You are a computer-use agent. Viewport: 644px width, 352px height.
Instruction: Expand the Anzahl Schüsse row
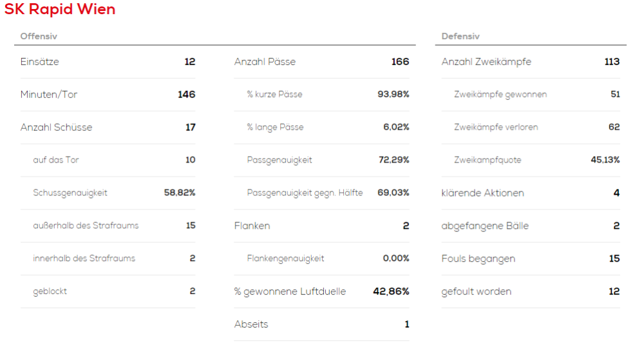click(x=56, y=128)
